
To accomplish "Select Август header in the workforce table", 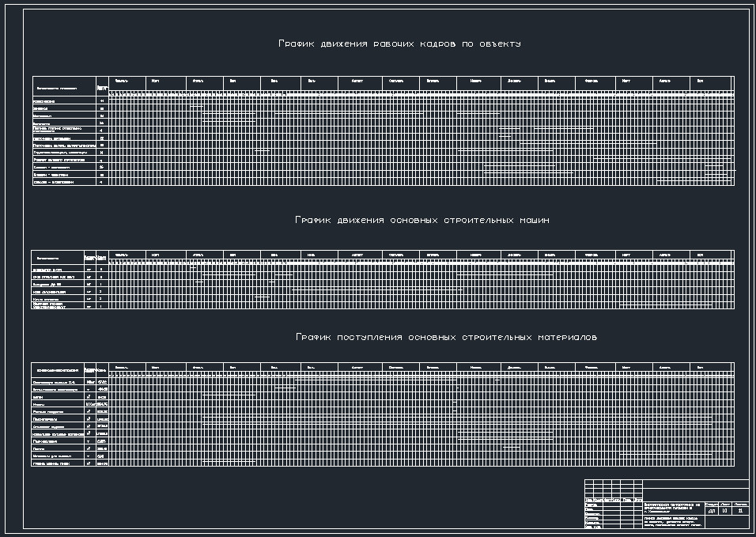I will [x=352, y=81].
